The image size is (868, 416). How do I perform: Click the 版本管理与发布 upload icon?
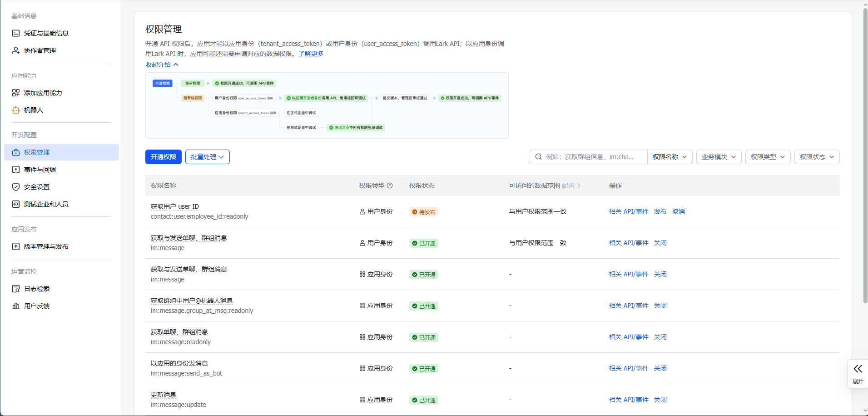click(x=16, y=246)
